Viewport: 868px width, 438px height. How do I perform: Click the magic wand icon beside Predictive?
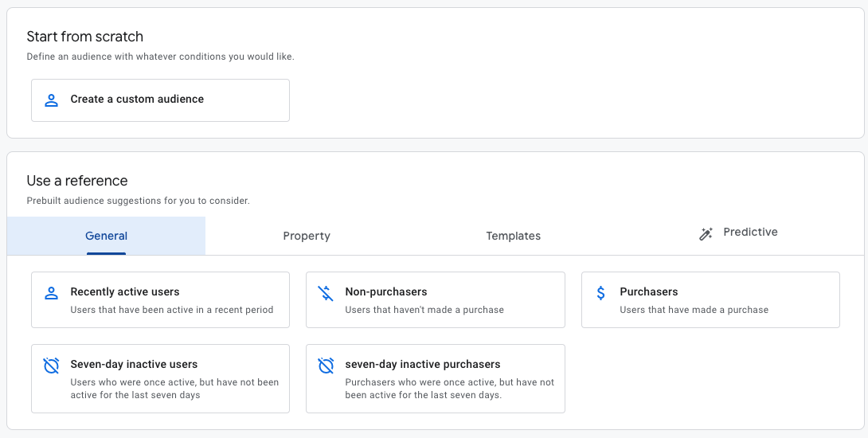coord(706,234)
